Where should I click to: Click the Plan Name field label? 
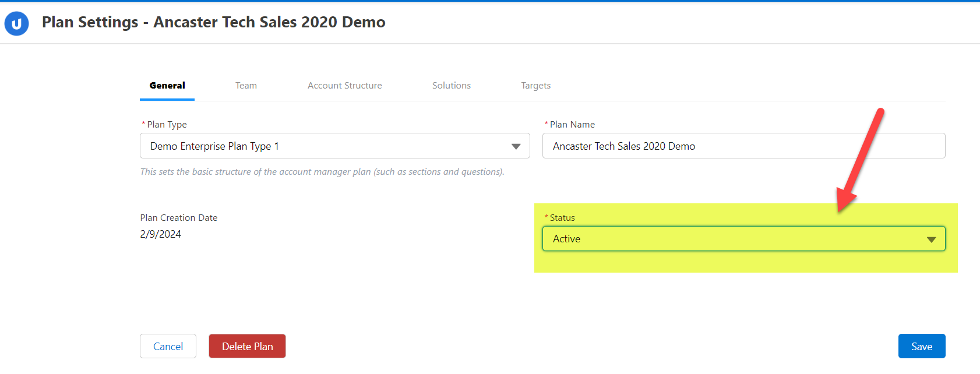pos(572,125)
